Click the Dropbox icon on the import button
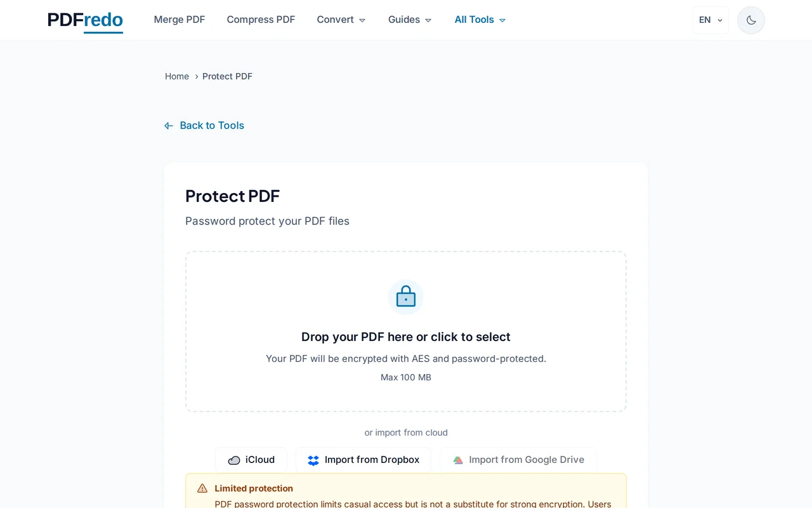 313,459
